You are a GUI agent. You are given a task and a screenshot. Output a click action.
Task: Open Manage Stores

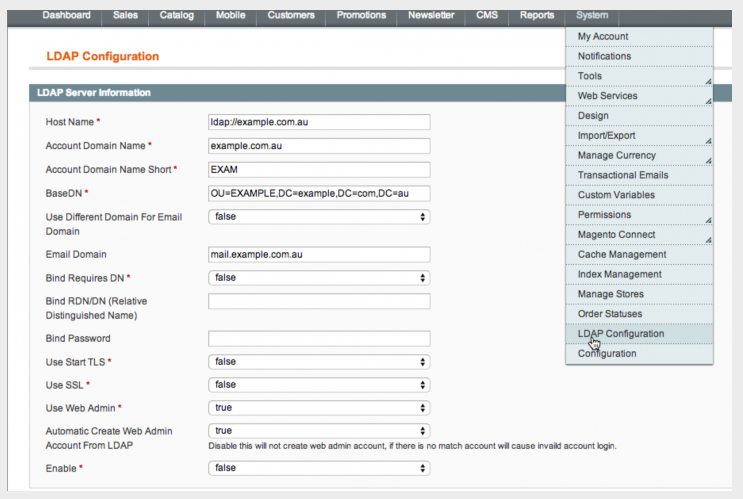coord(639,294)
